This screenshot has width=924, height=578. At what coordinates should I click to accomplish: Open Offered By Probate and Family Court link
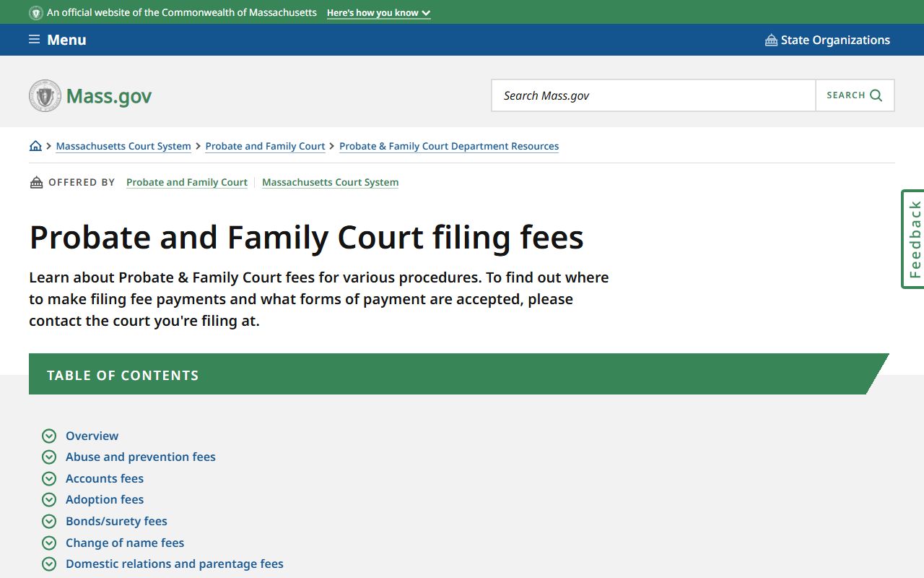(187, 182)
